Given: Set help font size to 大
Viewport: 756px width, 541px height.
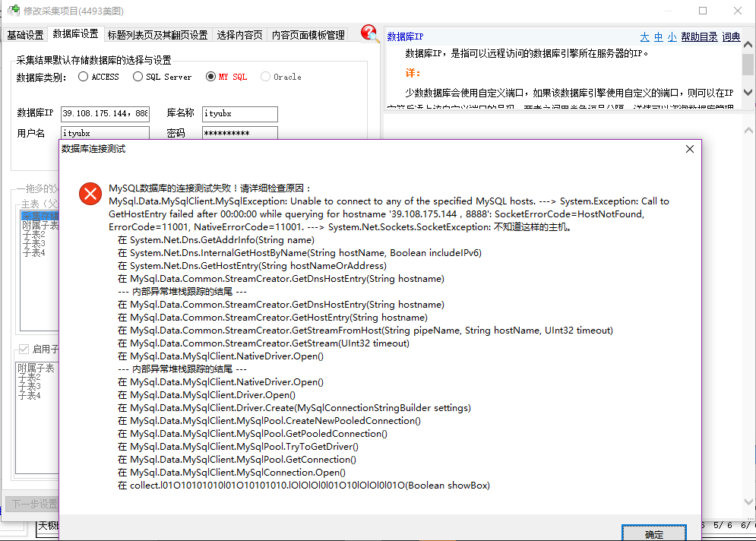Looking at the screenshot, I should pos(644,36).
